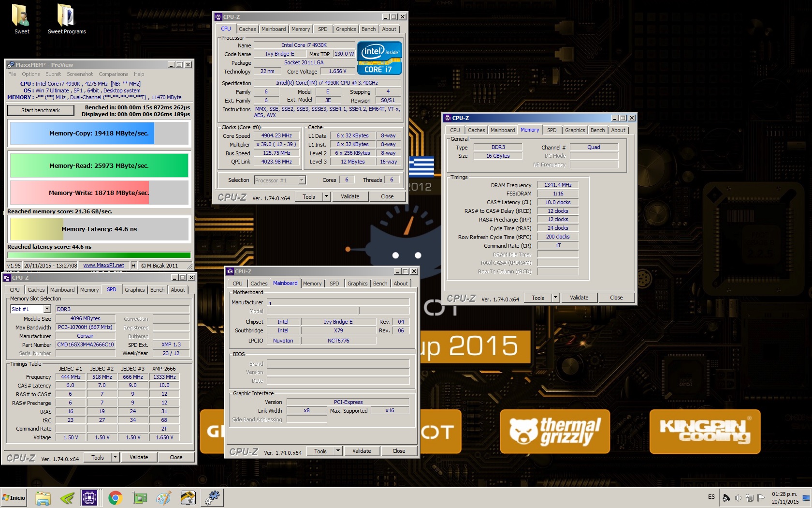This screenshot has height=508, width=812.
Task: Click the Memory-Read result bar
Action: click(x=99, y=165)
